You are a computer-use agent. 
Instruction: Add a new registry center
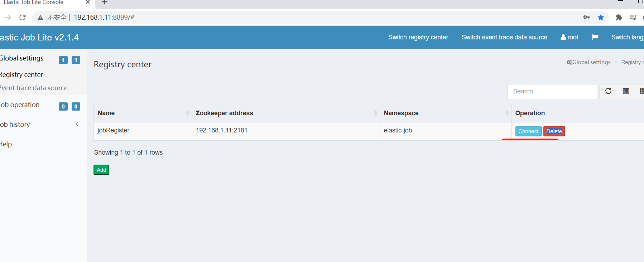pyautogui.click(x=101, y=170)
